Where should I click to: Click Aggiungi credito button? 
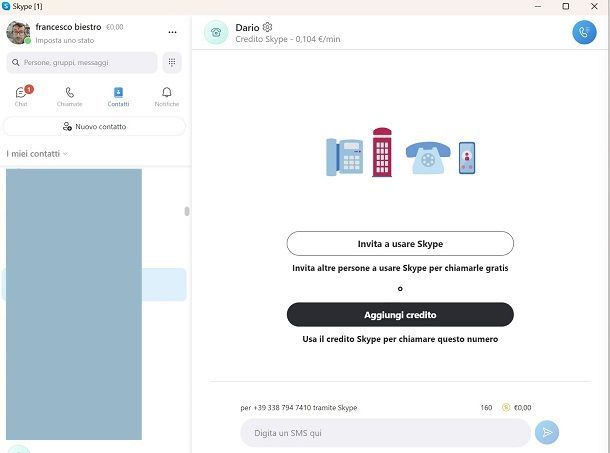[400, 314]
